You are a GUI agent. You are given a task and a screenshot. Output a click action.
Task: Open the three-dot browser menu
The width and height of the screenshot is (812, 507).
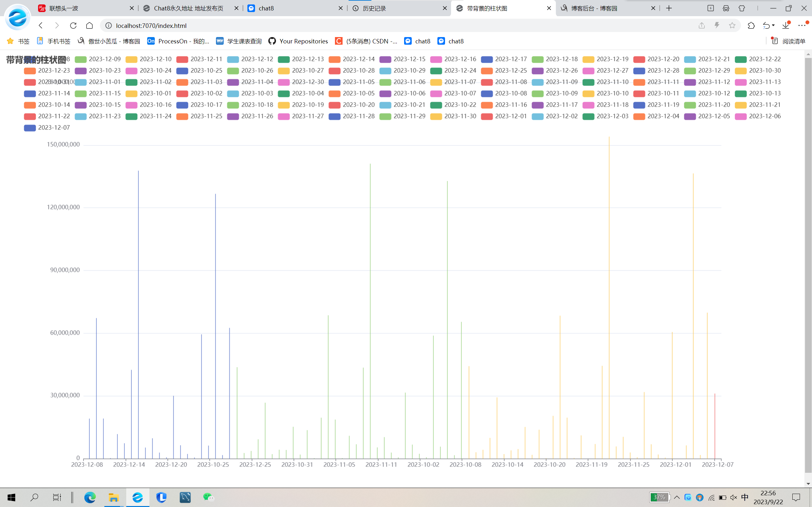coord(802,25)
